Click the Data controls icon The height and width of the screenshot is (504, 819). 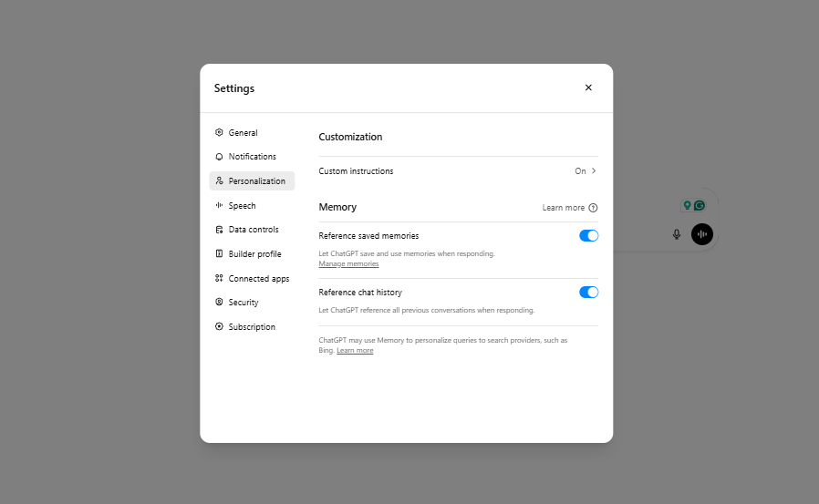click(219, 230)
